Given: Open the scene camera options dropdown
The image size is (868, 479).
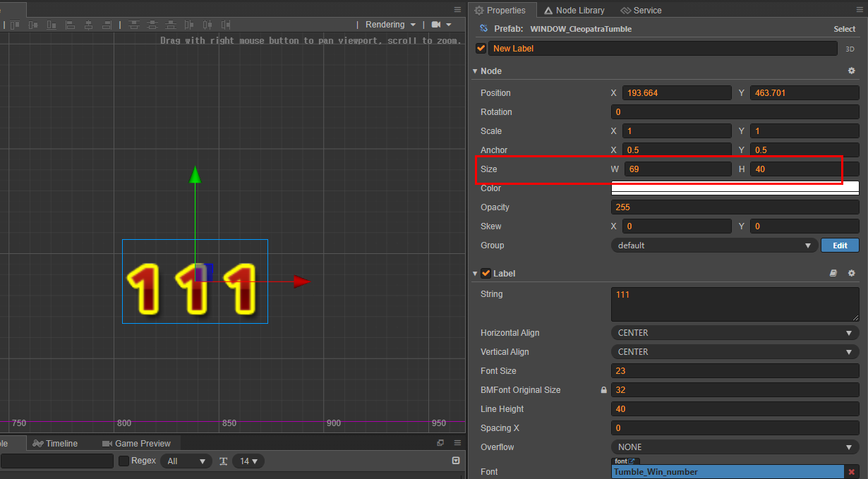Looking at the screenshot, I should [x=441, y=25].
